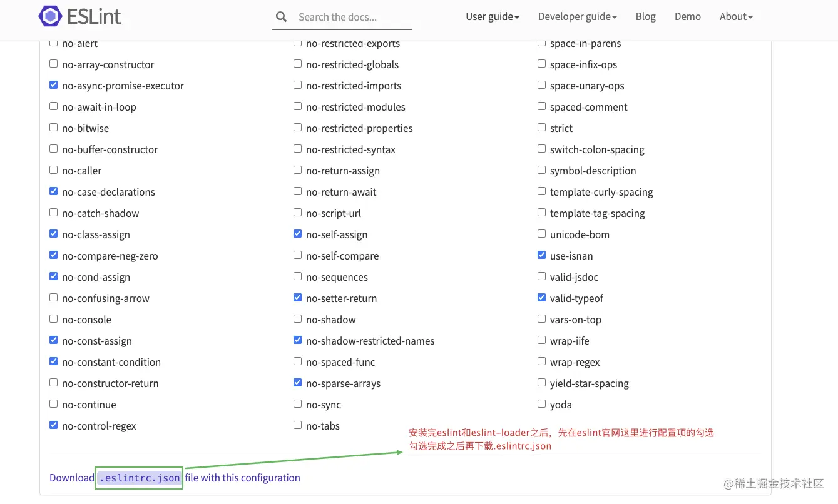This screenshot has width=838, height=504.
Task: Disable the valid-typeof rule
Action: (x=541, y=298)
